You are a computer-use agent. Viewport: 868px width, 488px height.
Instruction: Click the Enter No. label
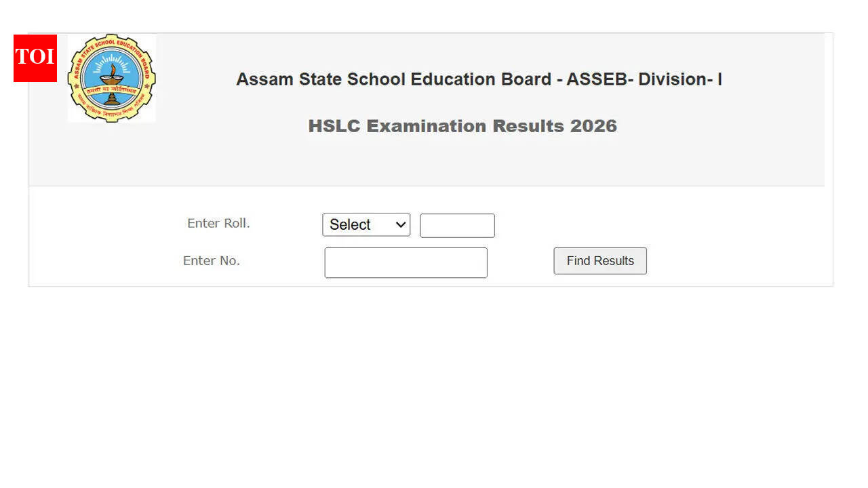(212, 261)
